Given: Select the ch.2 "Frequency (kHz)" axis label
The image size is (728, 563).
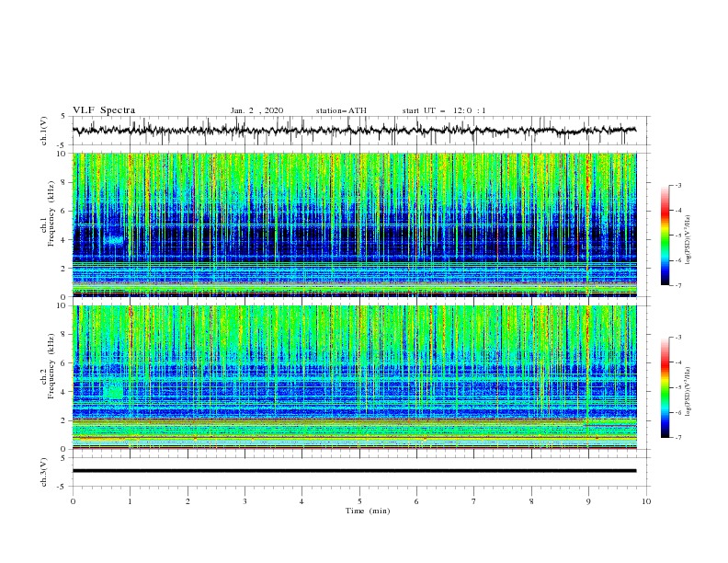Looking at the screenshot, I should pyautogui.click(x=51, y=365).
